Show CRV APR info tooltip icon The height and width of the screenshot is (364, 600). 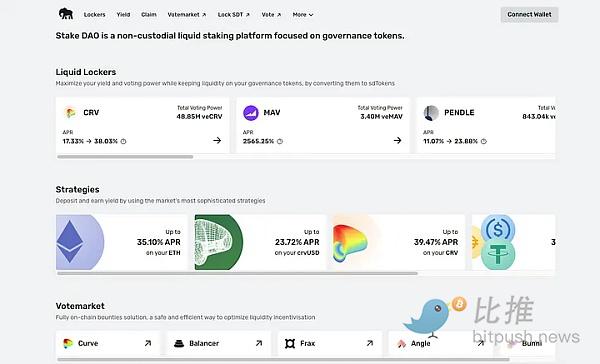123,141
